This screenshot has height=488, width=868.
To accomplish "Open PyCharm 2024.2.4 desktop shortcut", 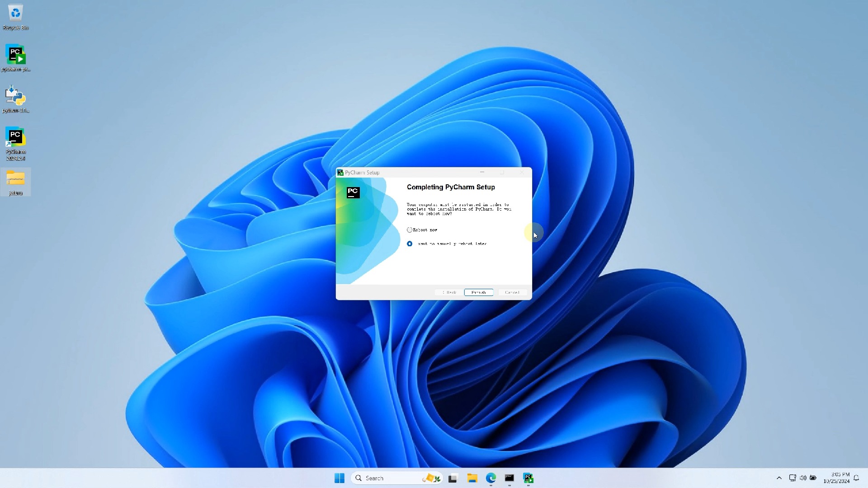I will [x=15, y=143].
